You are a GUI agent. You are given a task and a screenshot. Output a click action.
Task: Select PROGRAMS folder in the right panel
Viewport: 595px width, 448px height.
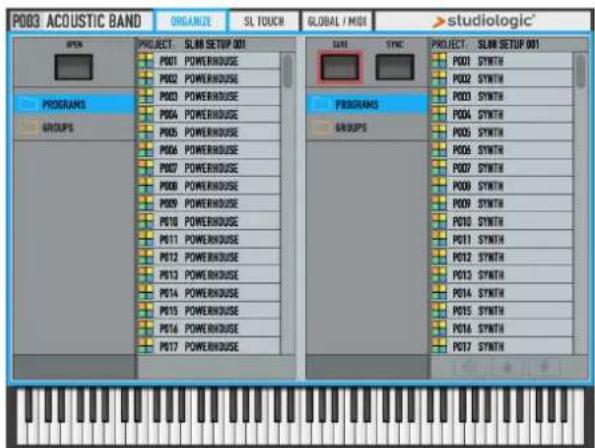click(x=367, y=104)
